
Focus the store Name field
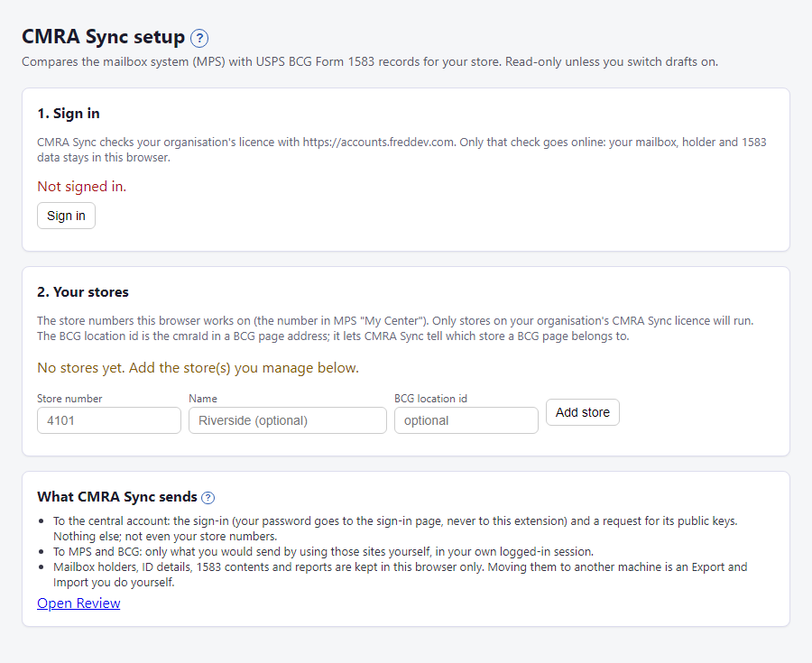point(288,420)
